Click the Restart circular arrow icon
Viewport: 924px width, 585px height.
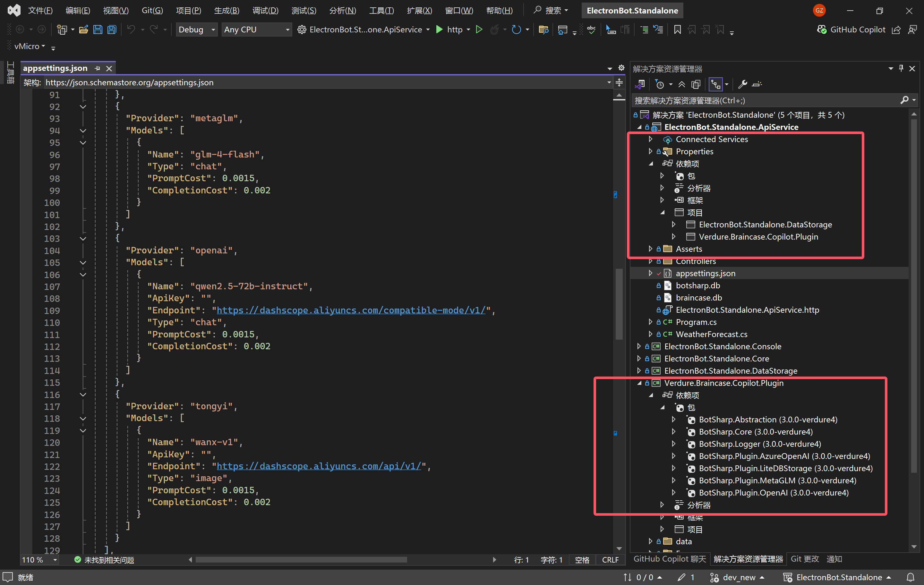pos(516,30)
